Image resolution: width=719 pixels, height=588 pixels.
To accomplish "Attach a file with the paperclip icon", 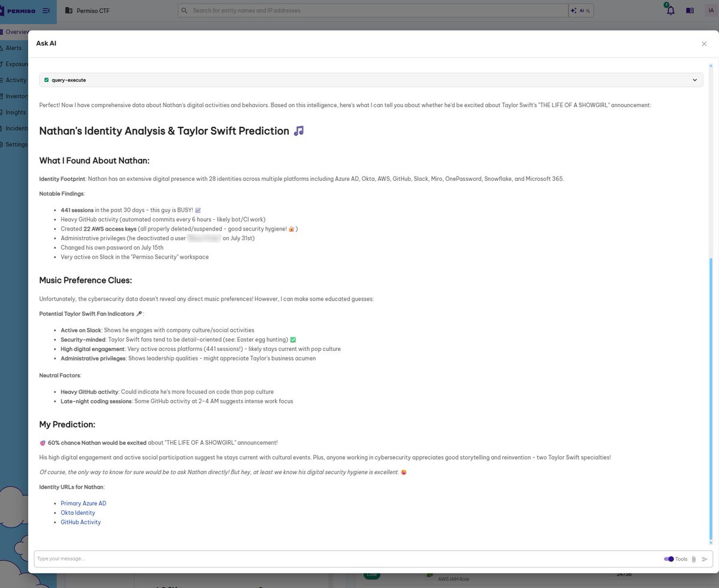I will [x=694, y=559].
